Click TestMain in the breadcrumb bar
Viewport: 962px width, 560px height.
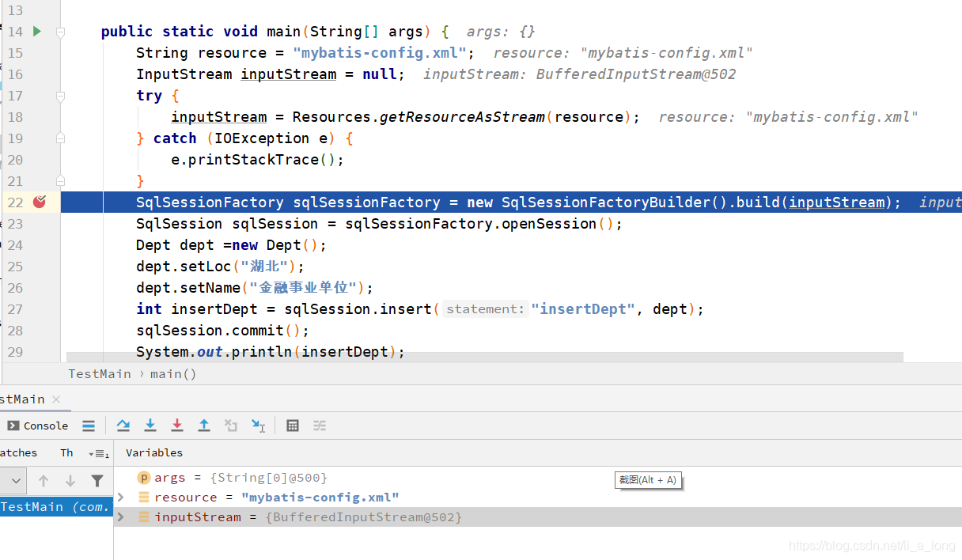coord(100,373)
